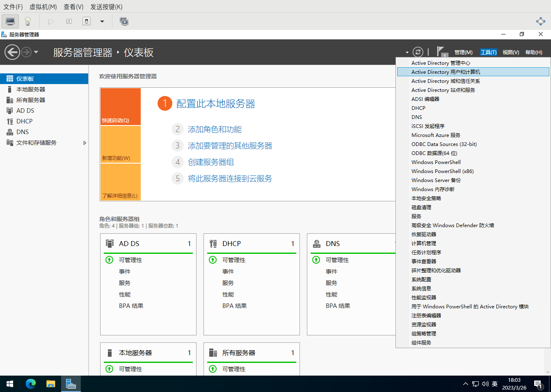The height and width of the screenshot is (392, 551).
Task: Click the VM console monitor toolbar icon
Action: [x=10, y=21]
